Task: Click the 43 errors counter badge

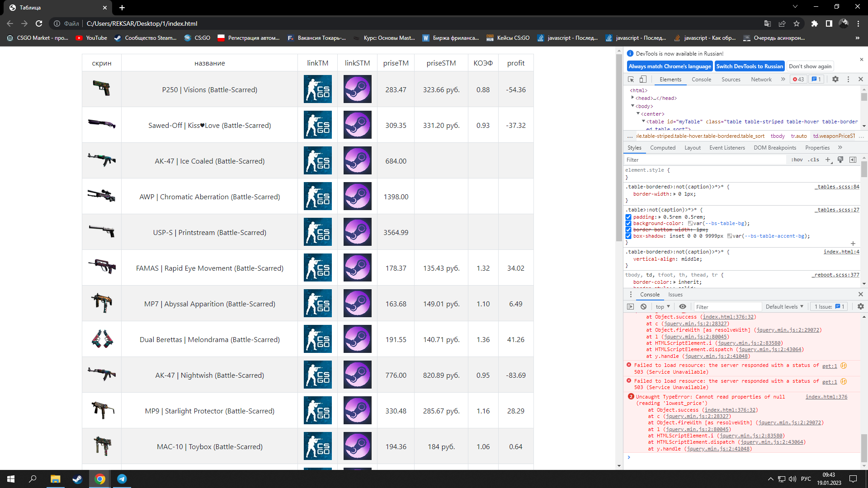Action: [x=798, y=79]
